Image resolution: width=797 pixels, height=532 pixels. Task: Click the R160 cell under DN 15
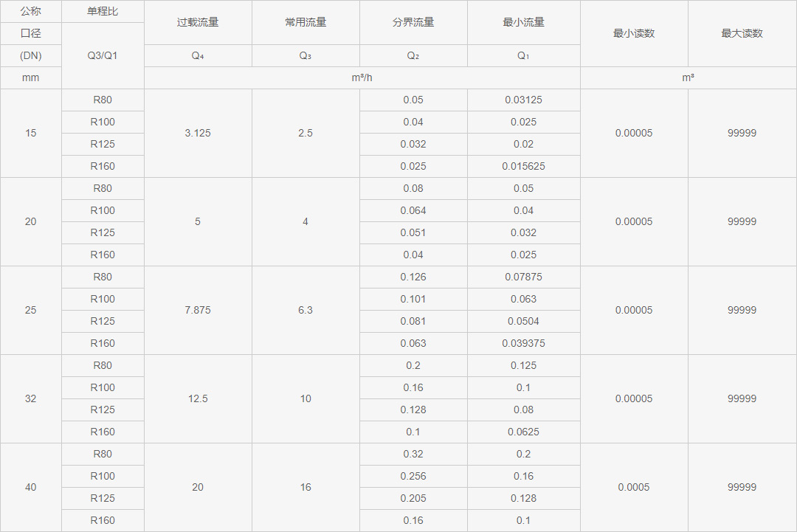pos(103,166)
